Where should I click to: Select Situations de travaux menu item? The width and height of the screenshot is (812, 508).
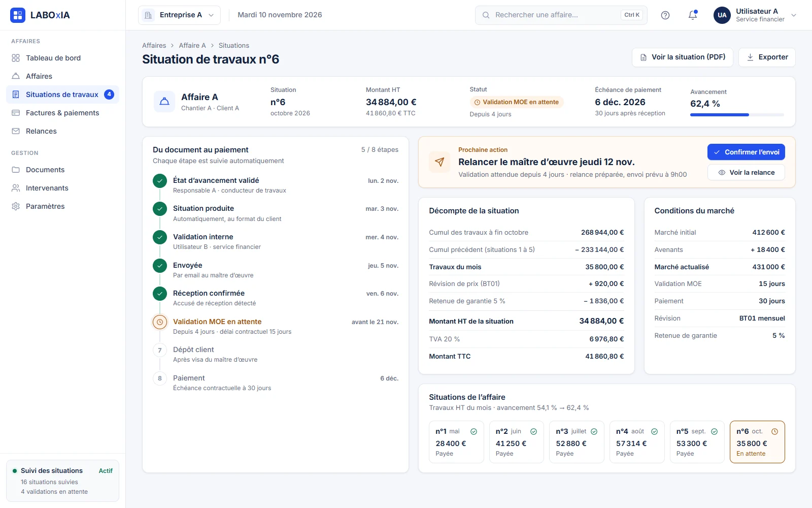tap(62, 94)
